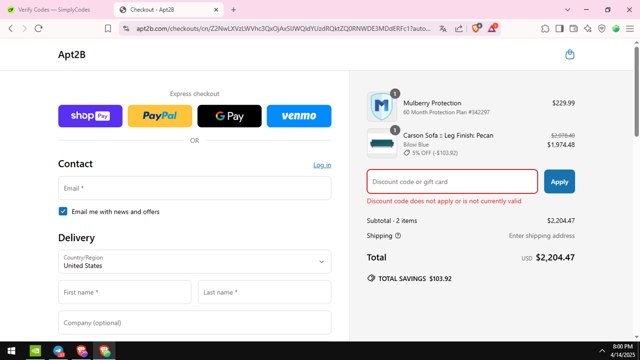Open the Windows Start menu
This screenshot has height=360, width=640.
tap(11, 351)
